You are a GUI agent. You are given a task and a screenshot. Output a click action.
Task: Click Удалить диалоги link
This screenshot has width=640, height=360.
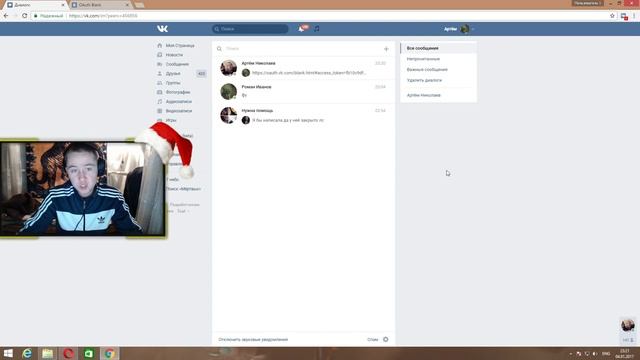tap(424, 80)
